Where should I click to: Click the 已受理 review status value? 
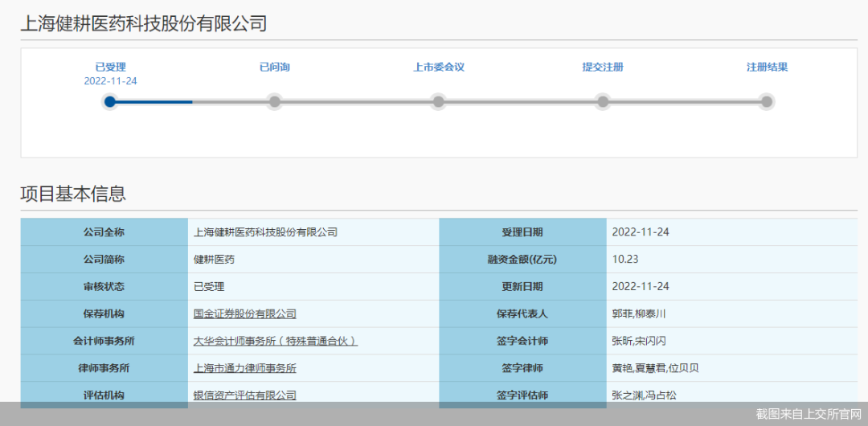209,286
